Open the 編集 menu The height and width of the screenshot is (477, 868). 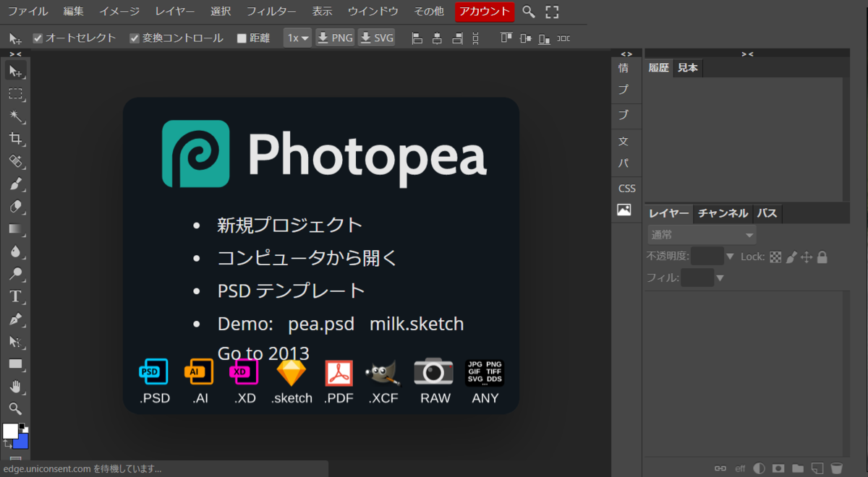[73, 12]
